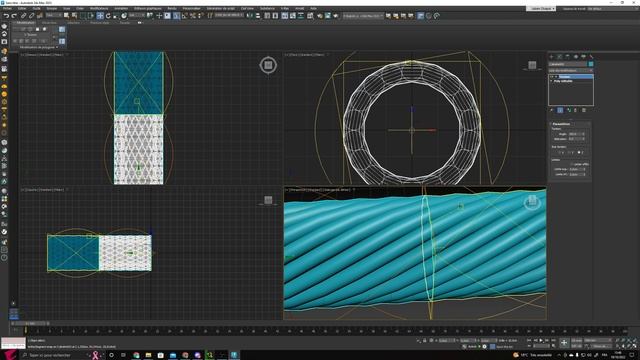
Task: Go to the end frame
Action: pyautogui.click(x=553, y=340)
